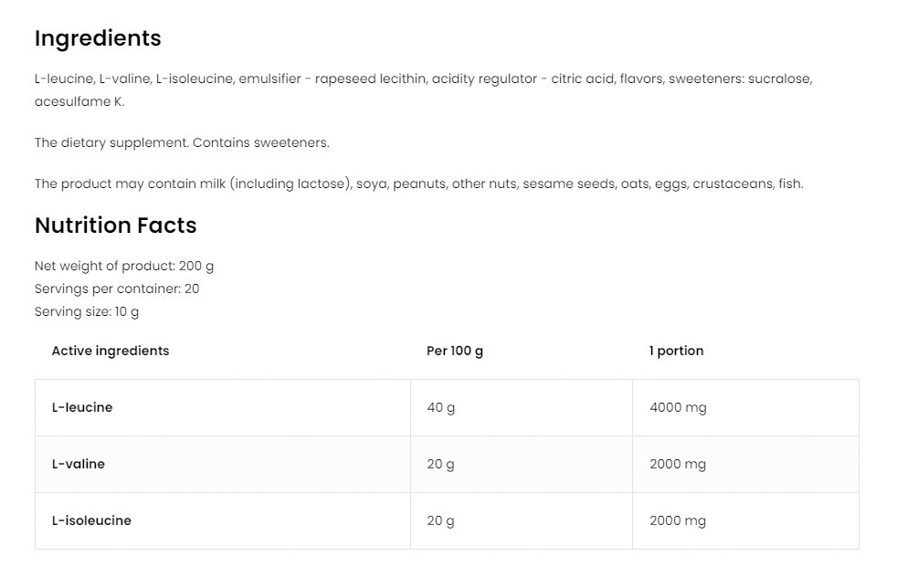
Task: Select the L-isoleucine row label
Action: [91, 520]
